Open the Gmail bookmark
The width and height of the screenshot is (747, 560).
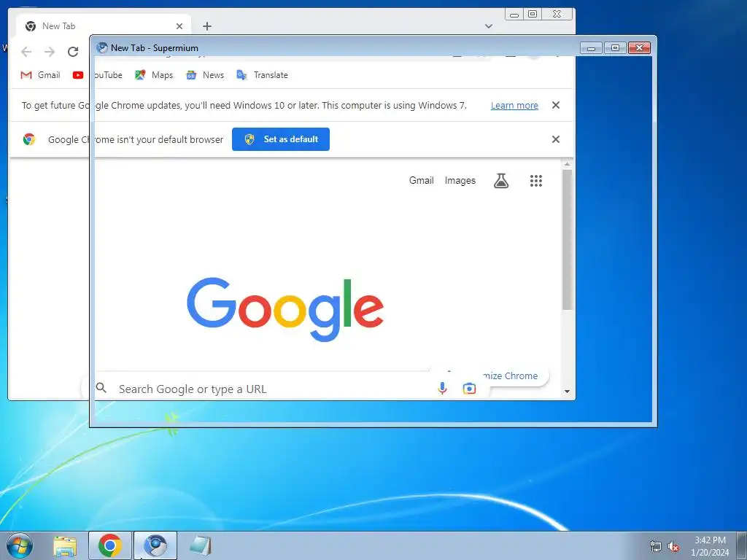click(41, 75)
